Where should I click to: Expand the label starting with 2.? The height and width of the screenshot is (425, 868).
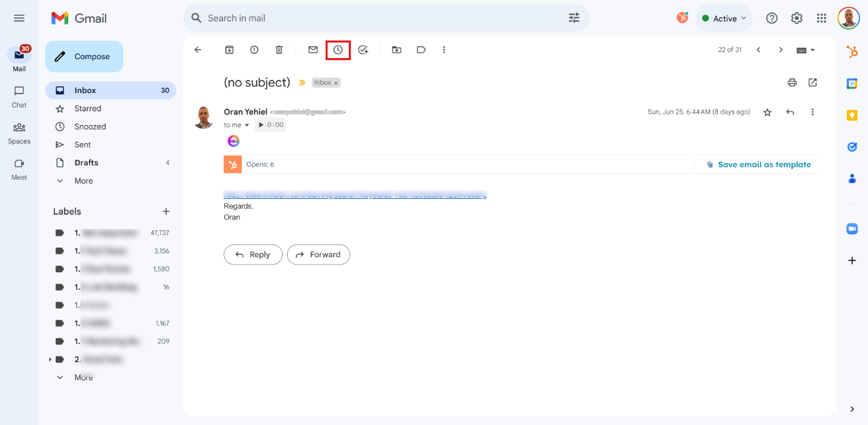click(50, 360)
